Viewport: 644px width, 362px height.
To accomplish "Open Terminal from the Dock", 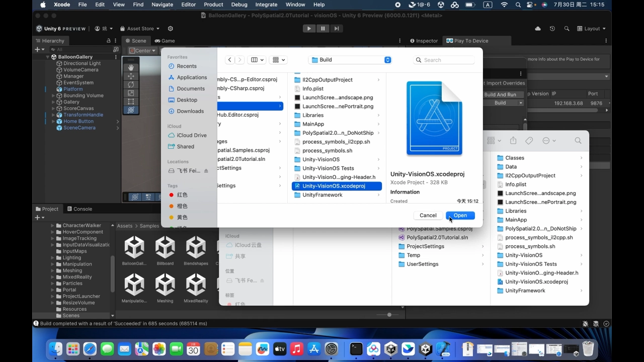I will pyautogui.click(x=356, y=349).
